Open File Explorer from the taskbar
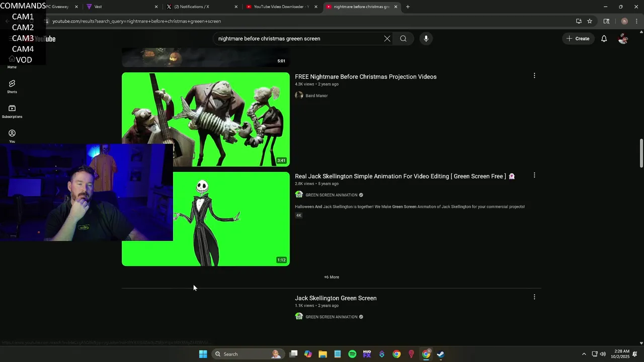Screen dimensions: 644x362 tap(323, 354)
